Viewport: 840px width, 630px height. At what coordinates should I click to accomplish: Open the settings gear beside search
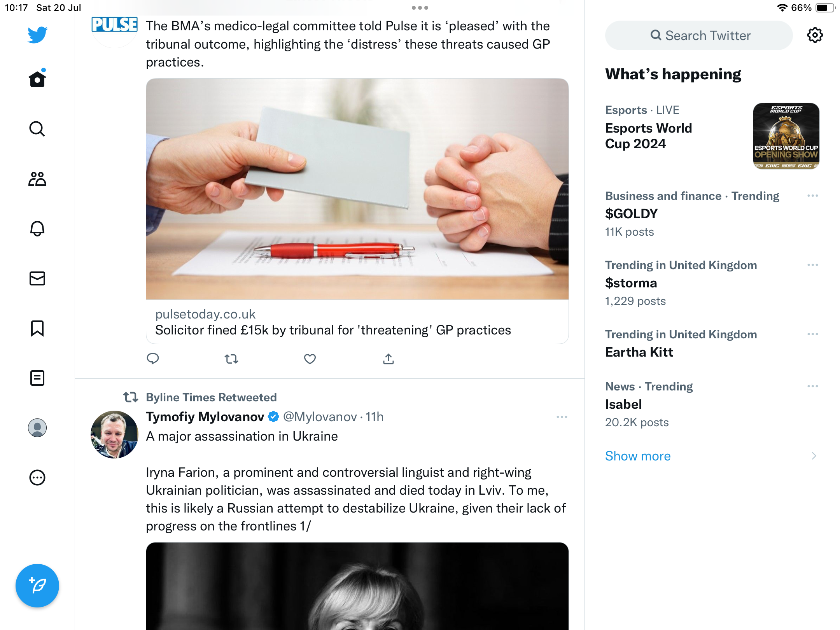click(815, 35)
